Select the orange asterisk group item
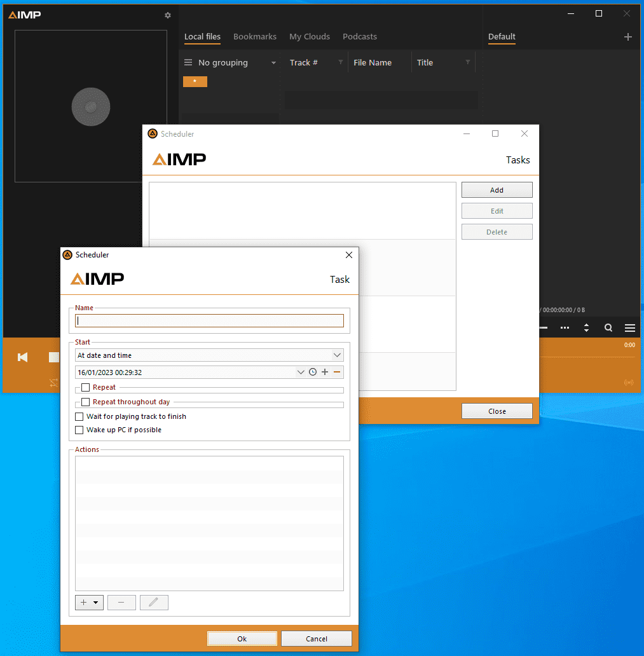The height and width of the screenshot is (656, 644). point(195,81)
